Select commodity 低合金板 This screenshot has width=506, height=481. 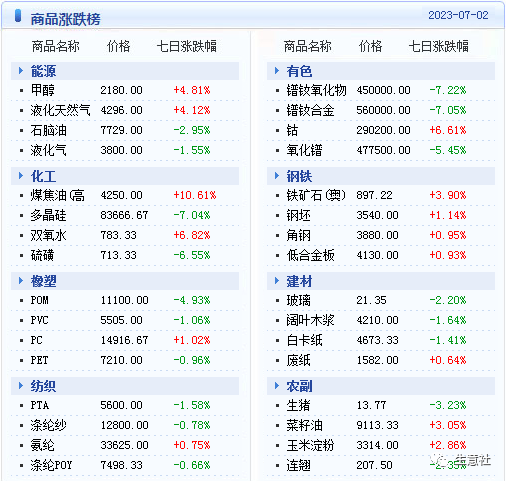pyautogui.click(x=310, y=255)
